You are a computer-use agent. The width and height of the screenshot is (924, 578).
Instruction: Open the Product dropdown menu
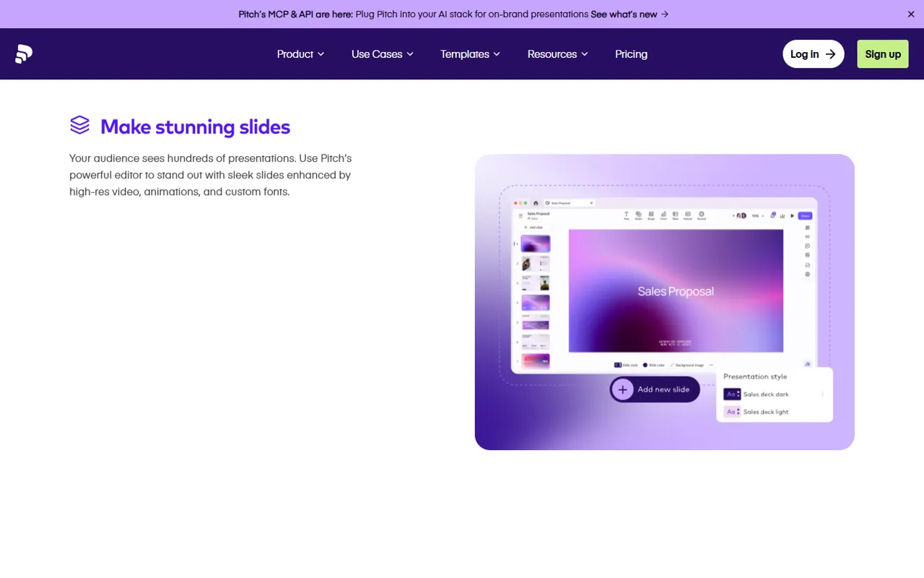tap(300, 54)
